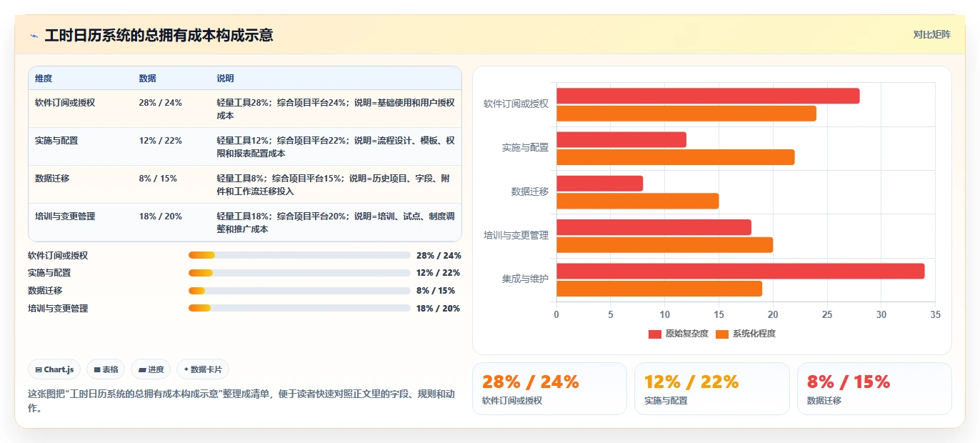Click the description starting 轻量工具18% in the table
The width and height of the screenshot is (980, 443).
point(336,222)
